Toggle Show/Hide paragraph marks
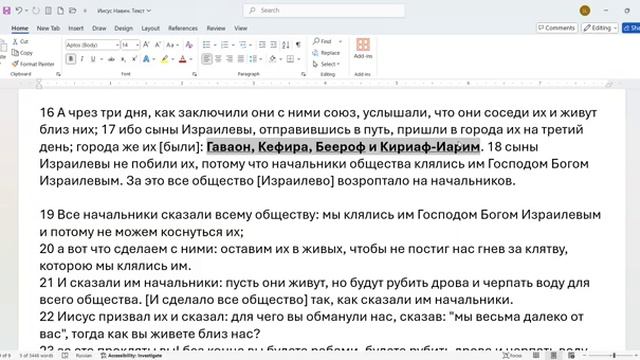 298,45
